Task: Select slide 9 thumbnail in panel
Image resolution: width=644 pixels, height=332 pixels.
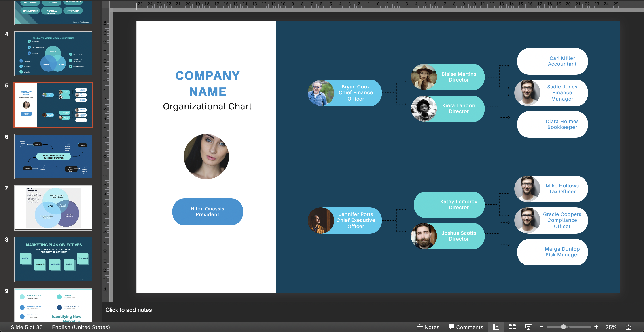Action: tap(53, 305)
